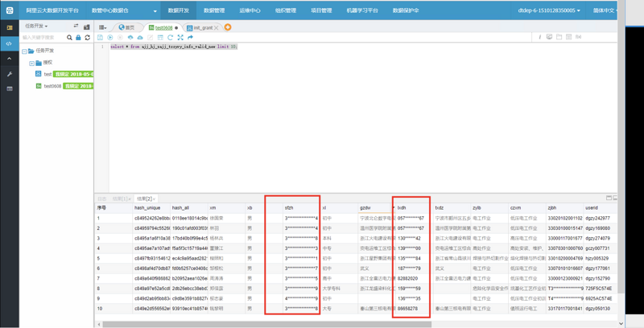
Task: Select the test0608 node in the task tree
Action: click(52, 86)
